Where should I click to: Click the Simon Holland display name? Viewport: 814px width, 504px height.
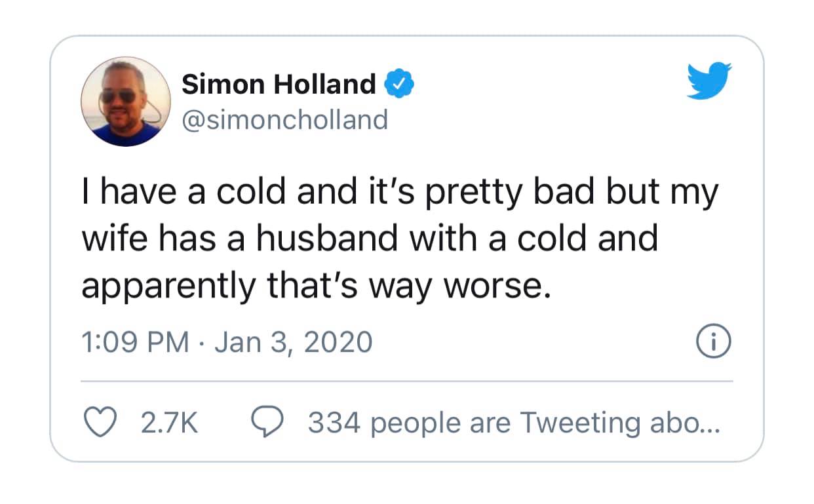[x=278, y=84]
